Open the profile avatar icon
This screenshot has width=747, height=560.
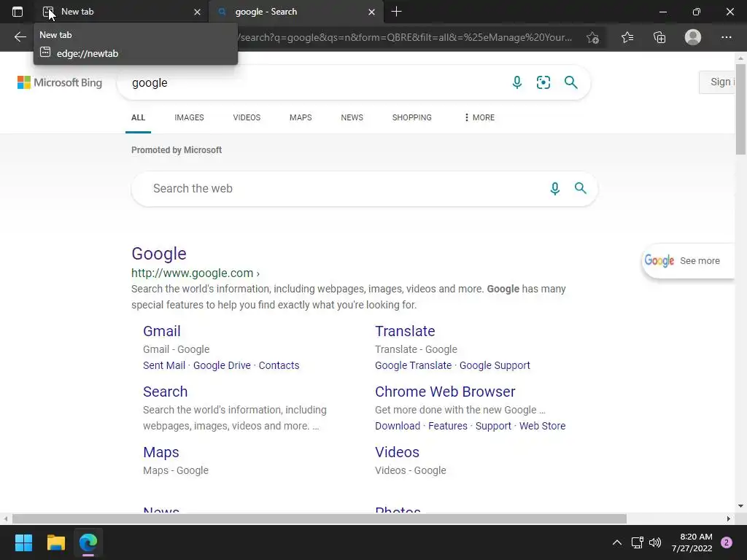[x=693, y=37]
